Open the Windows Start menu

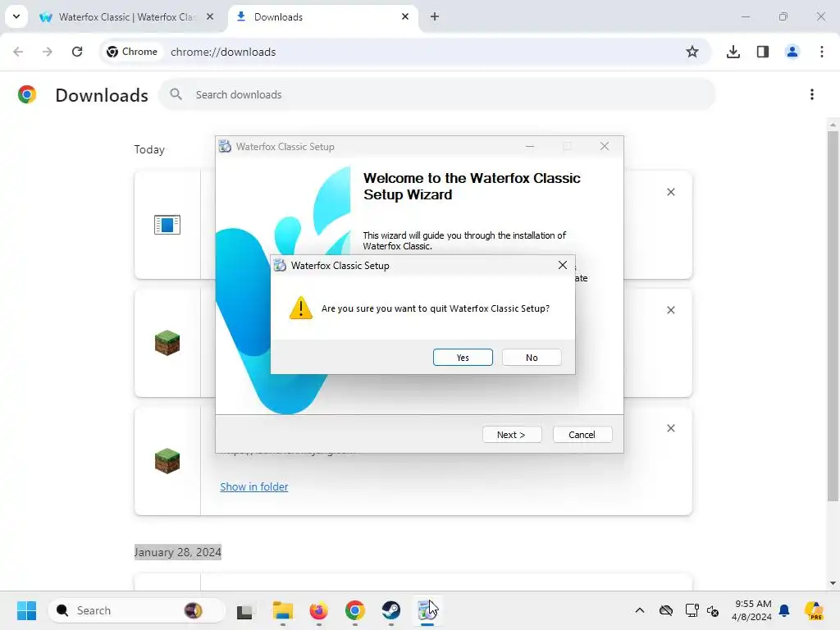(26, 610)
